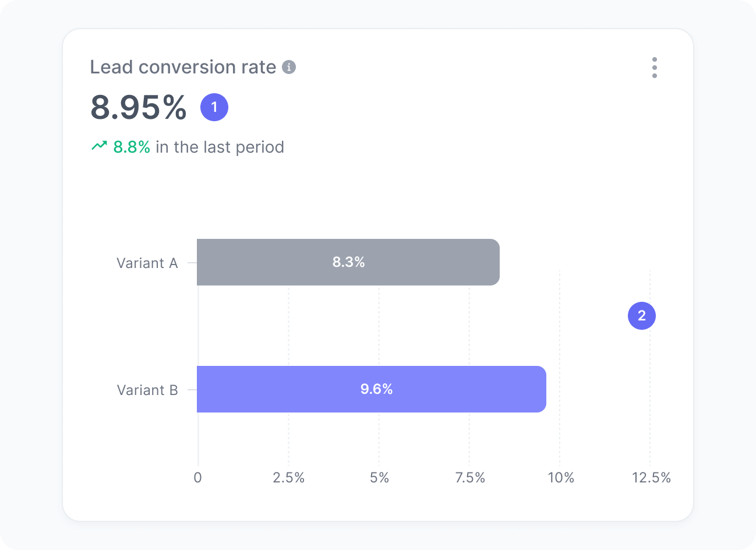This screenshot has height=550, width=756.
Task: Click the Lead conversion rate title
Action: [182, 66]
